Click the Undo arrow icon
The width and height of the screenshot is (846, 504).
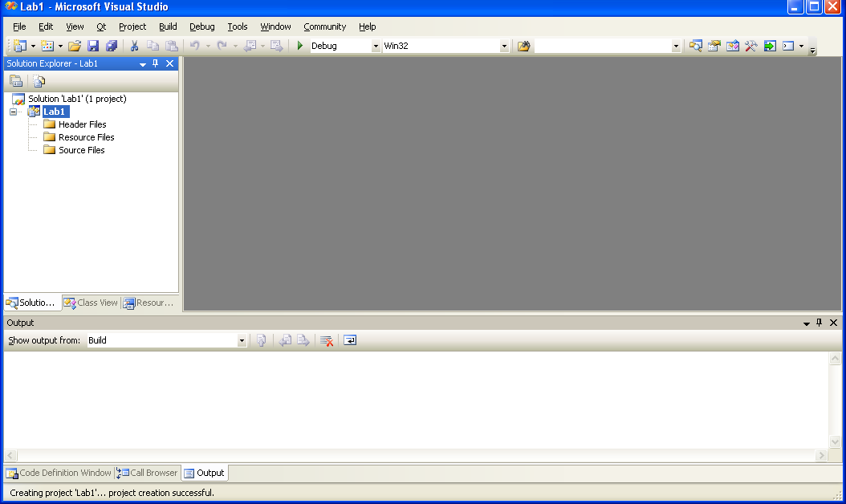pyautogui.click(x=195, y=46)
